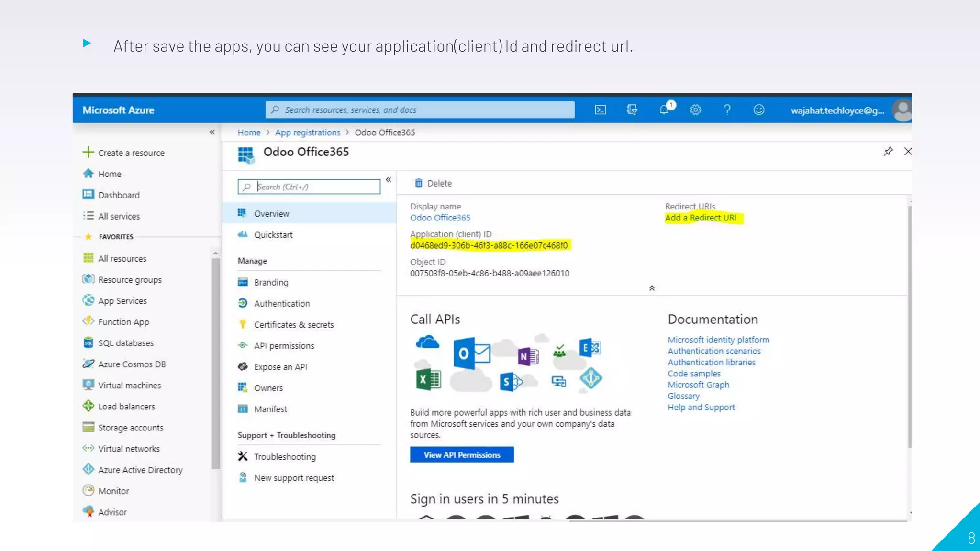Image resolution: width=980 pixels, height=551 pixels.
Task: Open Code samples link
Action: [x=694, y=374]
